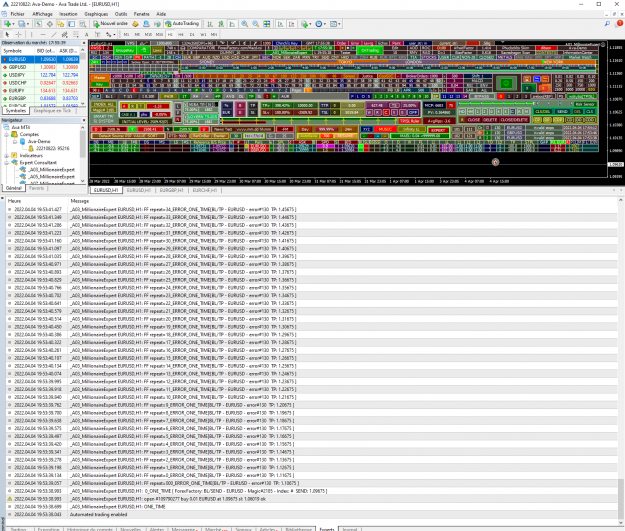The image size is (625, 531).
Task: Collapse the Comptes tree node
Action: [6, 134]
